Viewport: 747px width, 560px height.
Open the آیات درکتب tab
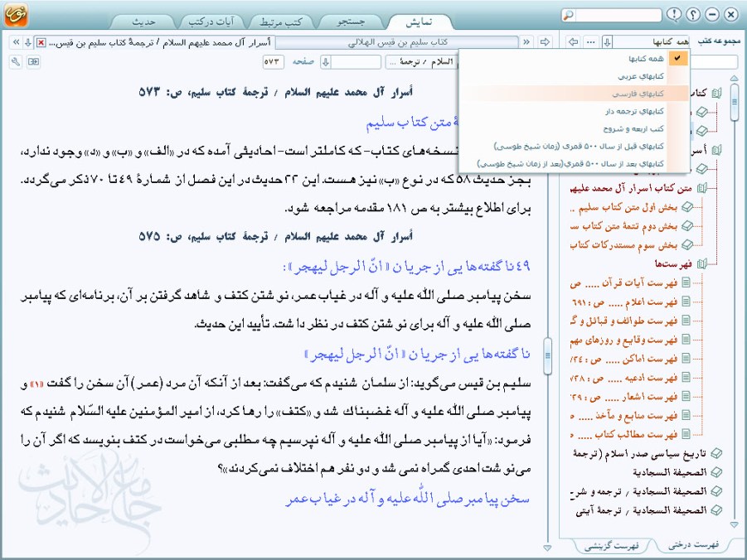coord(211,22)
